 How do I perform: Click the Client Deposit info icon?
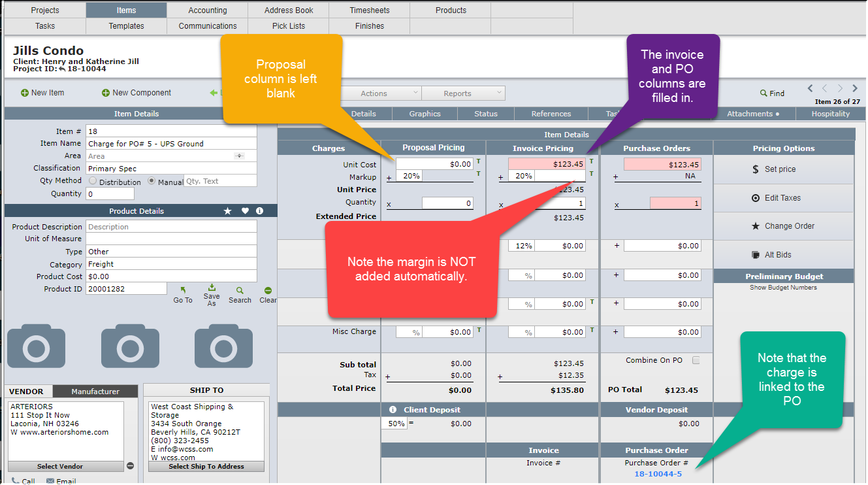pos(393,410)
